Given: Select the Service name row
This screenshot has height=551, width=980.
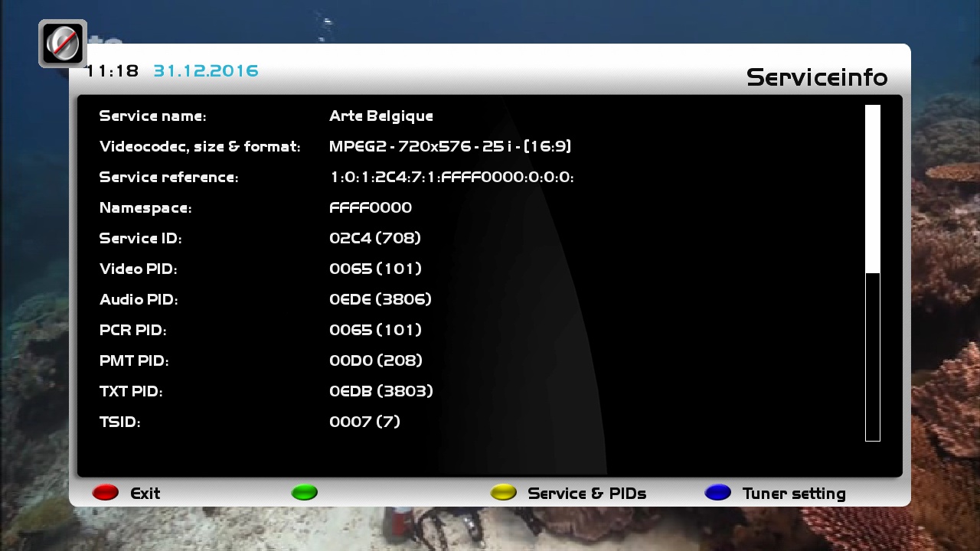Looking at the screenshot, I should click(x=152, y=116).
